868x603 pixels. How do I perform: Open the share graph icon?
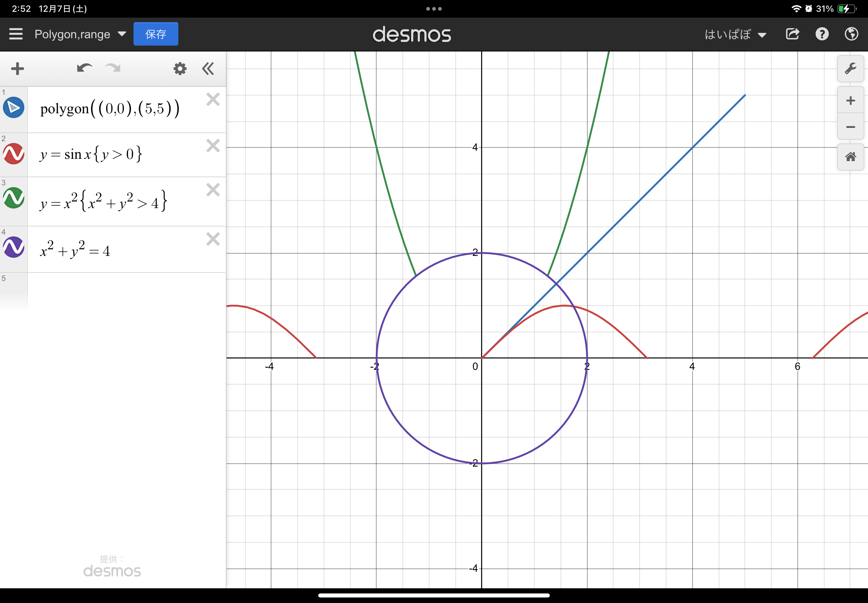point(793,34)
